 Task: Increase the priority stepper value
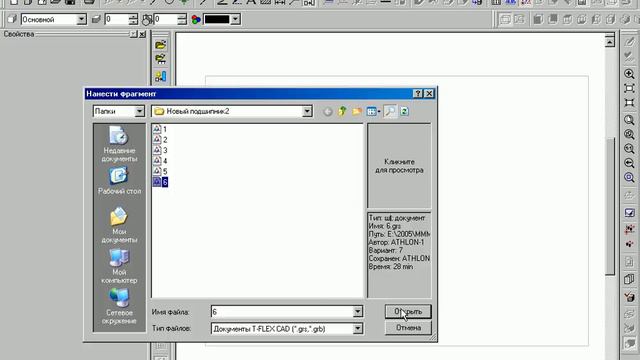pyautogui.click(x=182, y=17)
